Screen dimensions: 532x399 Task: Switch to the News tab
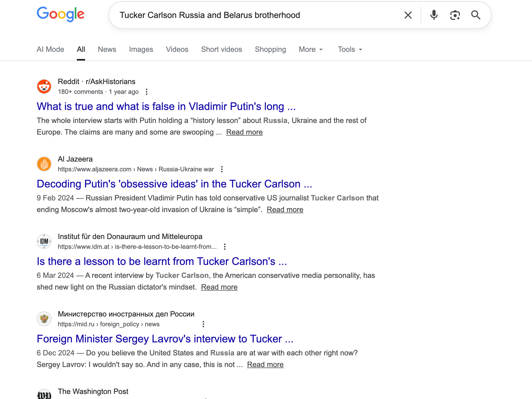107,49
